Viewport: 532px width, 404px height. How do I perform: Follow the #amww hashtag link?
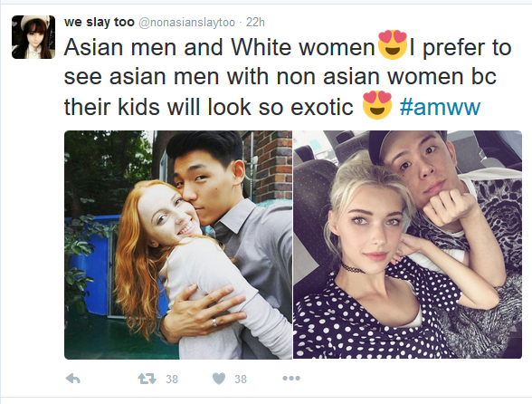click(x=440, y=107)
